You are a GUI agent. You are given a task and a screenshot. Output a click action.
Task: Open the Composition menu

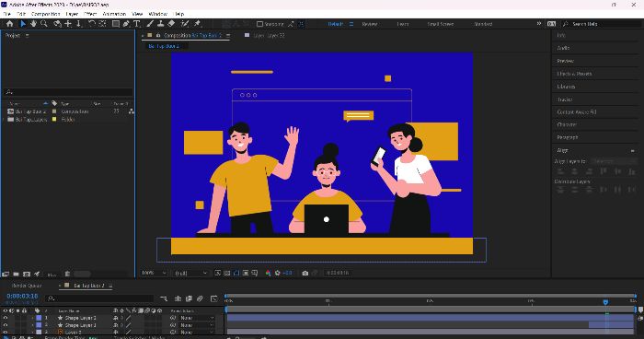pos(46,14)
